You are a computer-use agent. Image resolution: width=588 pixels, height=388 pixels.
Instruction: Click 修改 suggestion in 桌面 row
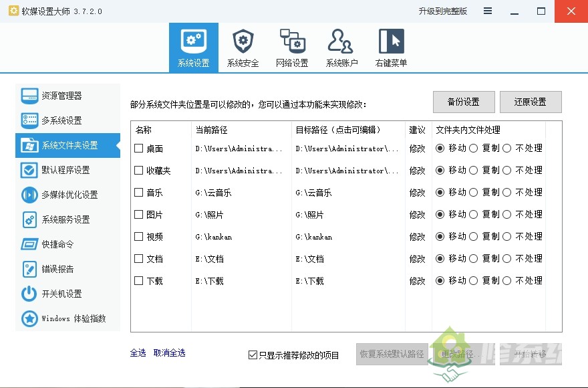(x=418, y=149)
